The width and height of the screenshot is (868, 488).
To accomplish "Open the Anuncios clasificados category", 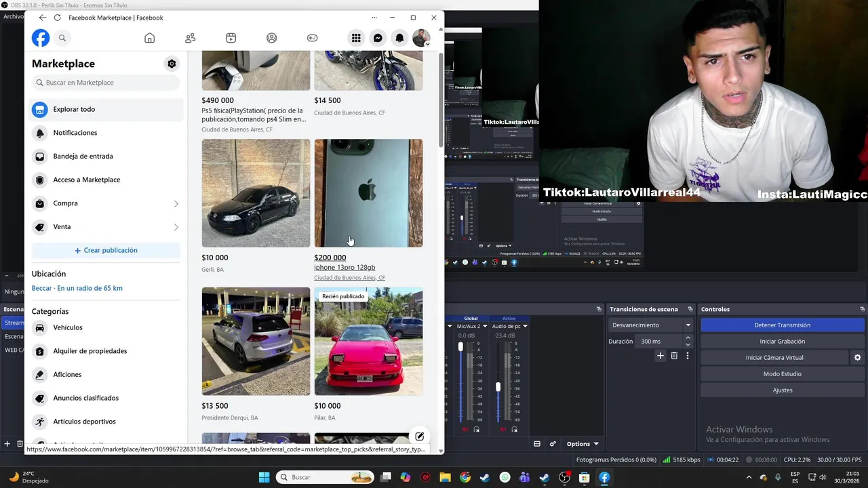I will click(106, 398).
